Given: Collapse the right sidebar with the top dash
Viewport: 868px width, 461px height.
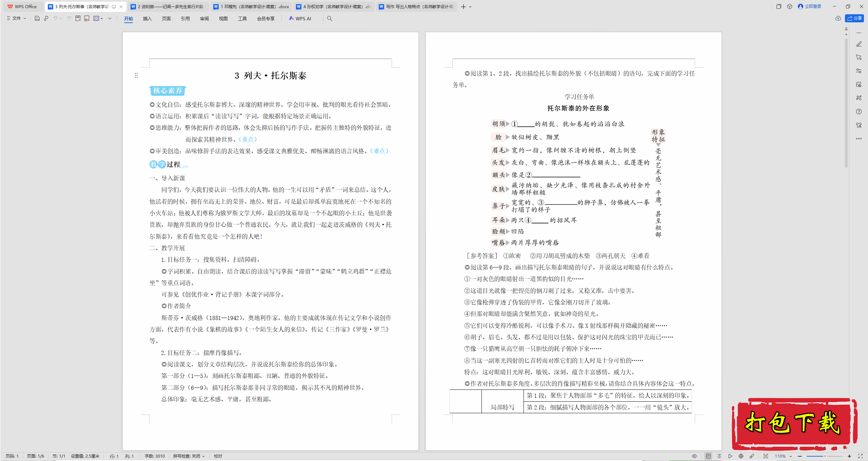Looking at the screenshot, I should pos(859,33).
